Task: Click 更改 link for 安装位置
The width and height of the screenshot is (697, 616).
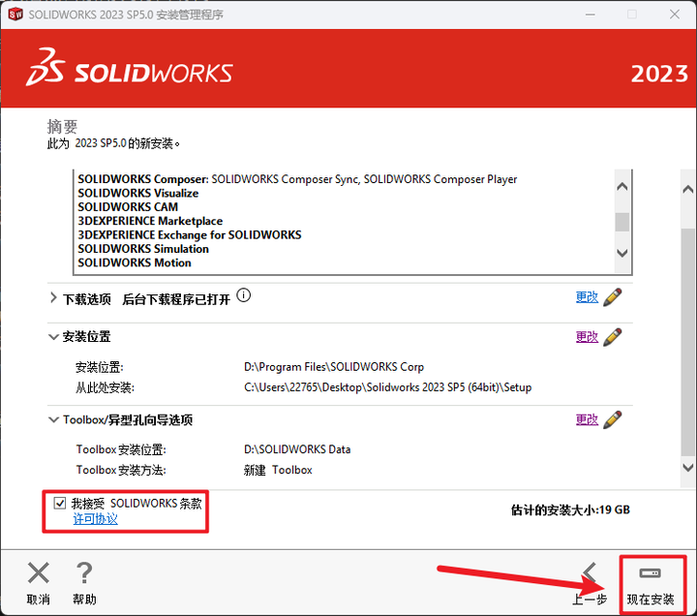Action: (587, 337)
